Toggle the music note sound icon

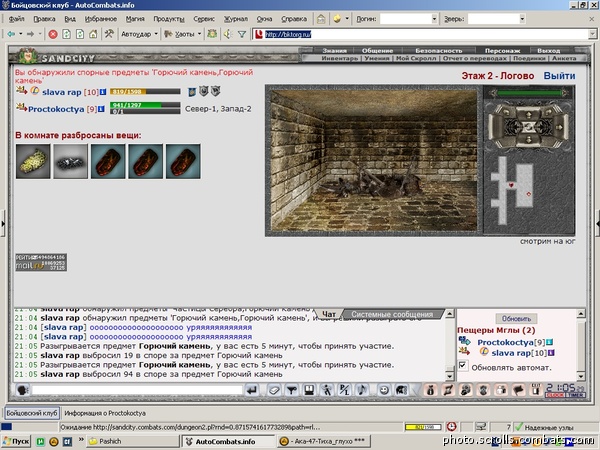362,390
